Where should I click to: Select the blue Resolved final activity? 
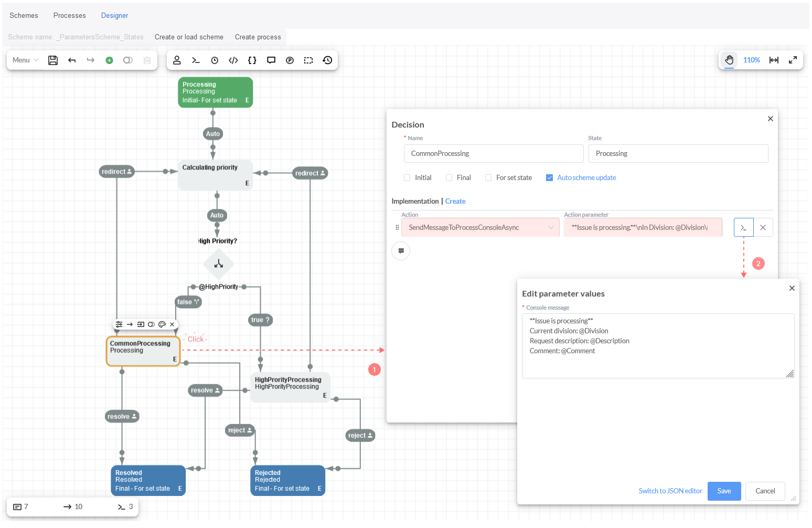(148, 480)
